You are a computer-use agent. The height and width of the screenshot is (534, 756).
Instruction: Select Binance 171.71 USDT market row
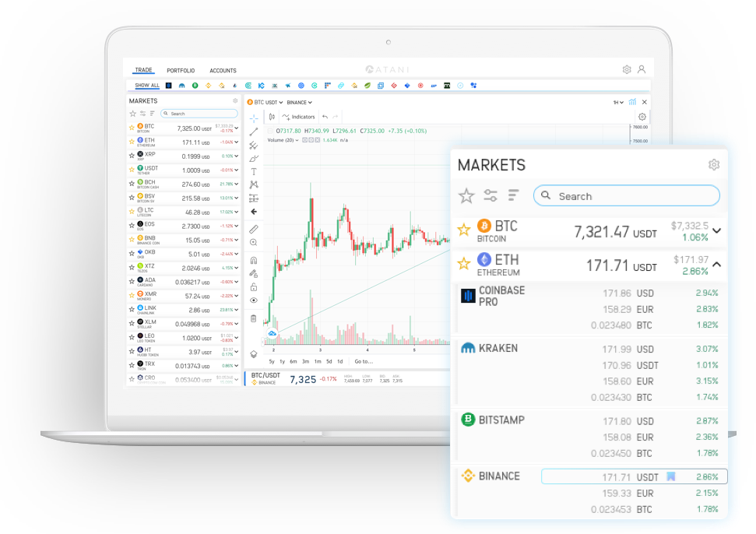tap(634, 476)
